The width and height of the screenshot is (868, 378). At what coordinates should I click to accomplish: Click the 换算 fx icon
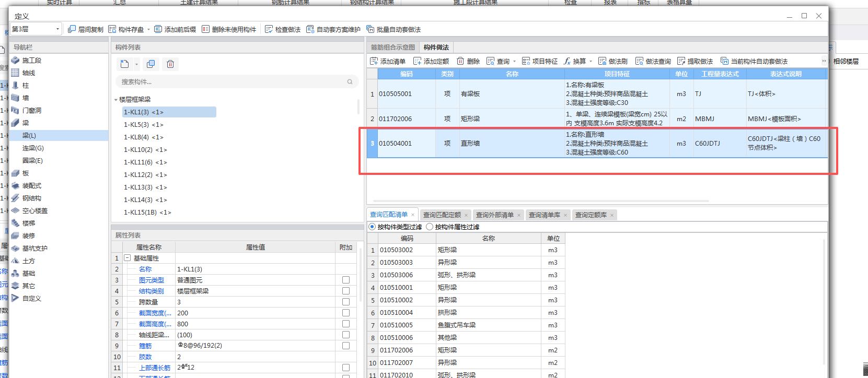568,61
